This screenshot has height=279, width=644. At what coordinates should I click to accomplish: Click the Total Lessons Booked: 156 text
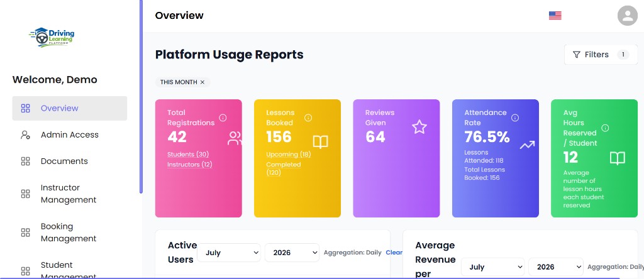[x=485, y=173]
